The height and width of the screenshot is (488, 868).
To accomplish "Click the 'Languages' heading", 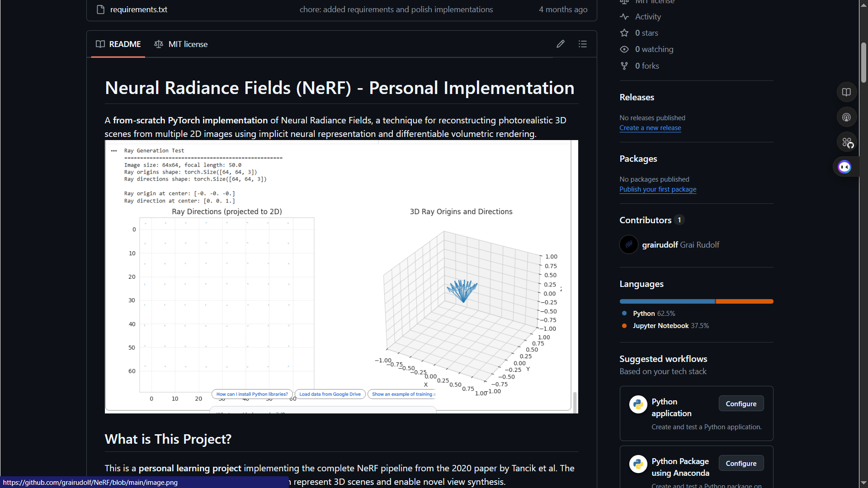I will [642, 284].
